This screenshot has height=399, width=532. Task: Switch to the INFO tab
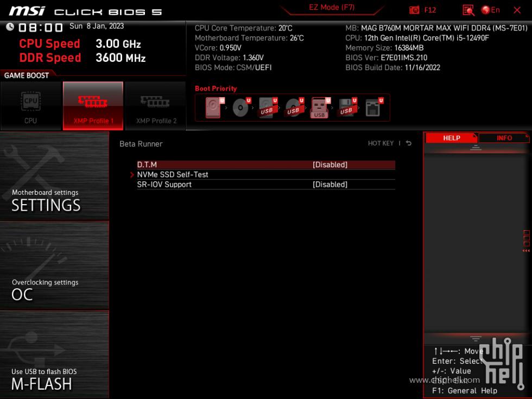coord(504,137)
